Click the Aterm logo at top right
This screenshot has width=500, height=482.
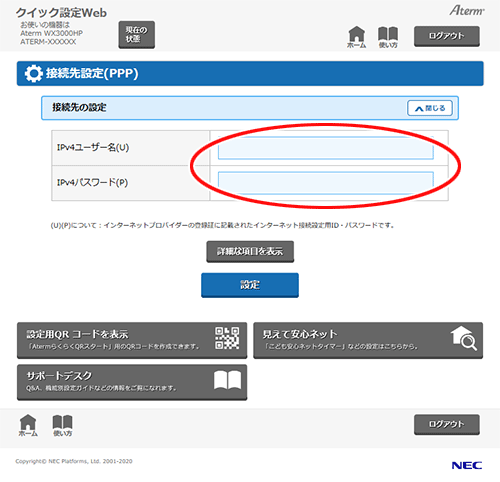[467, 10]
